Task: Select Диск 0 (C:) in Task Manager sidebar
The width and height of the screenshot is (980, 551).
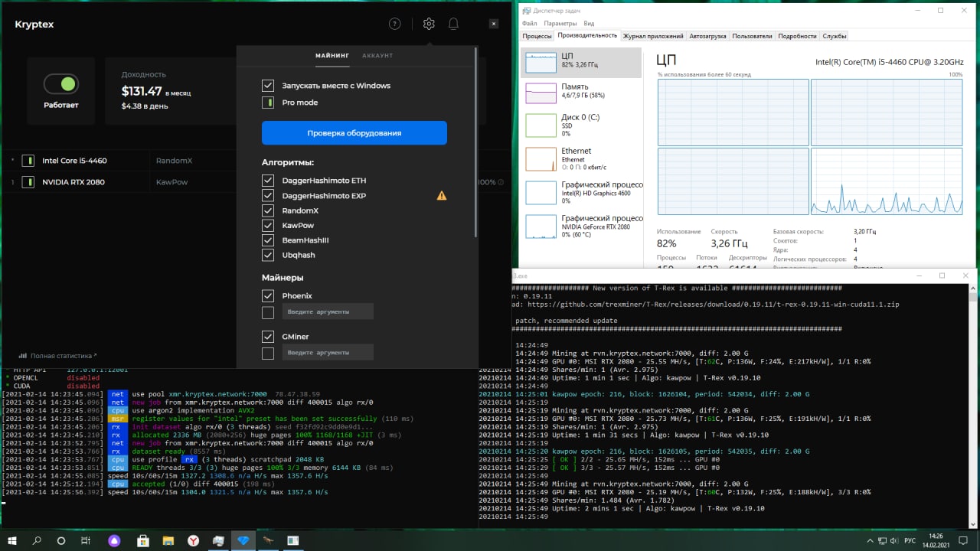Action: (581, 125)
